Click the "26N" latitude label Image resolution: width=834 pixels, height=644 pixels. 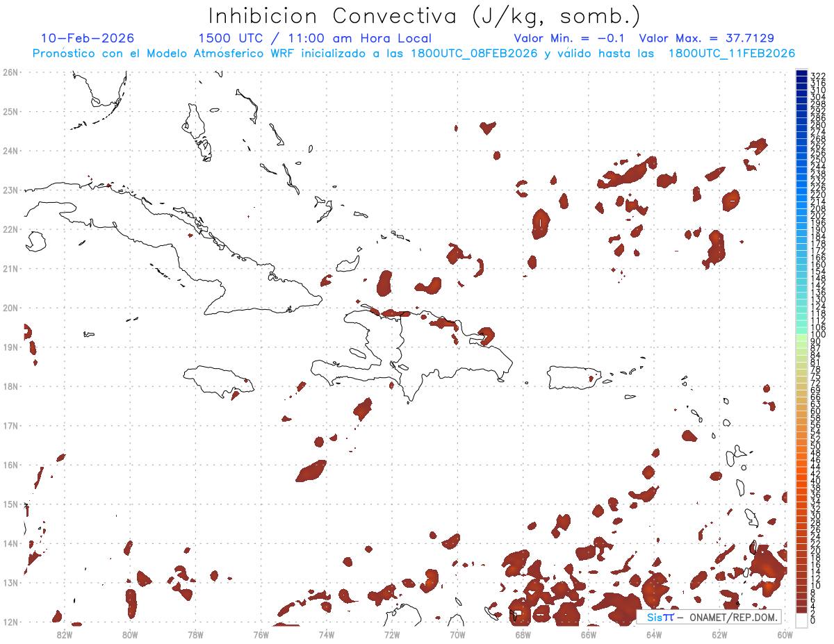point(10,72)
